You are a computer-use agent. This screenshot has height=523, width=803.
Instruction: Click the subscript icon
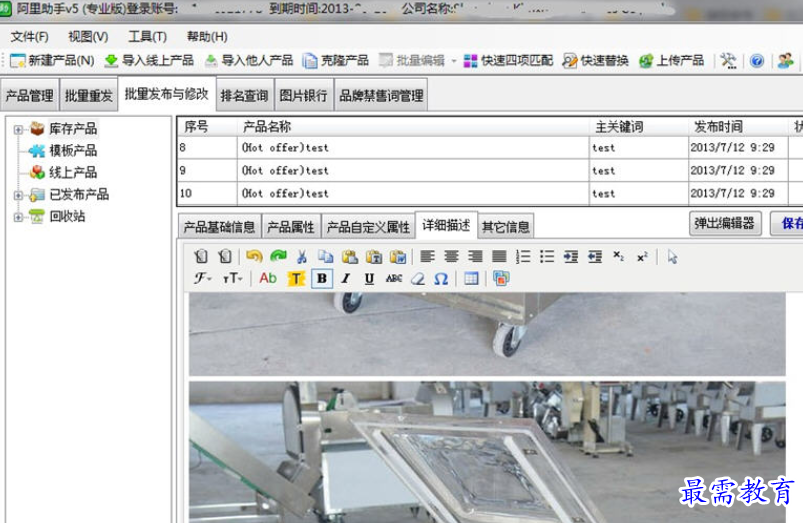pos(619,256)
